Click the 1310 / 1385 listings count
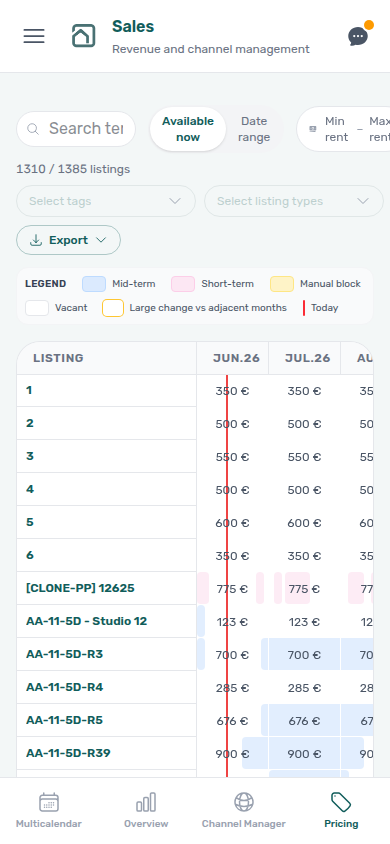This screenshot has width=390, height=844. pos(73,169)
